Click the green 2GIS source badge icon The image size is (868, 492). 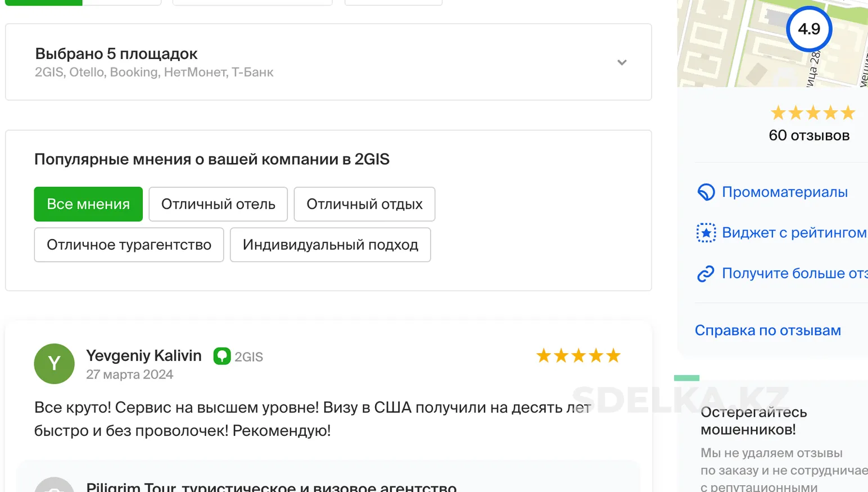222,356
